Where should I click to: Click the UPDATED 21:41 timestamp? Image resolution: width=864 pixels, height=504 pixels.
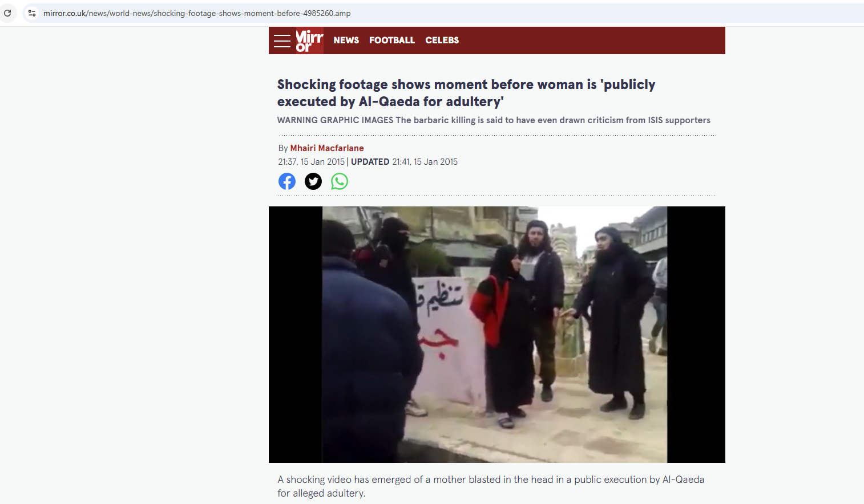click(x=405, y=162)
